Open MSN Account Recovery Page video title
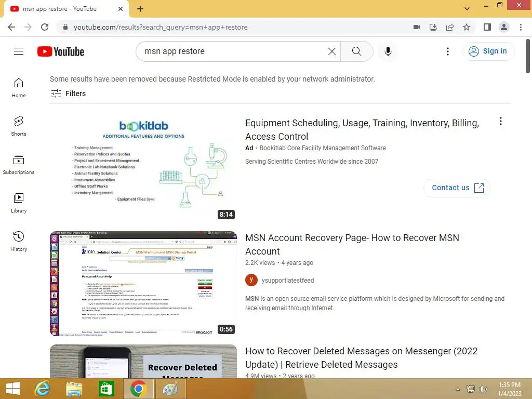Screen dimensions: 532x399 coord(352,244)
